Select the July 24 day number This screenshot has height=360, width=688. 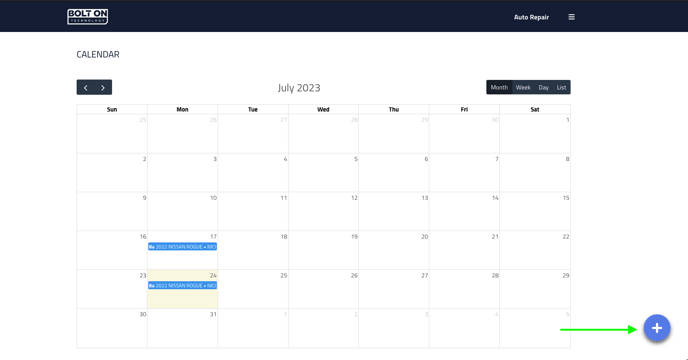point(213,275)
